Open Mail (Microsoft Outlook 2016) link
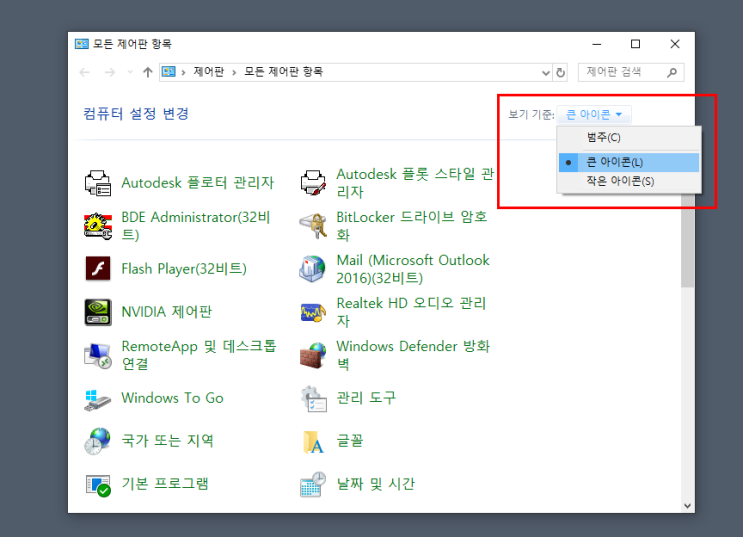This screenshot has width=743, height=537. 413,269
